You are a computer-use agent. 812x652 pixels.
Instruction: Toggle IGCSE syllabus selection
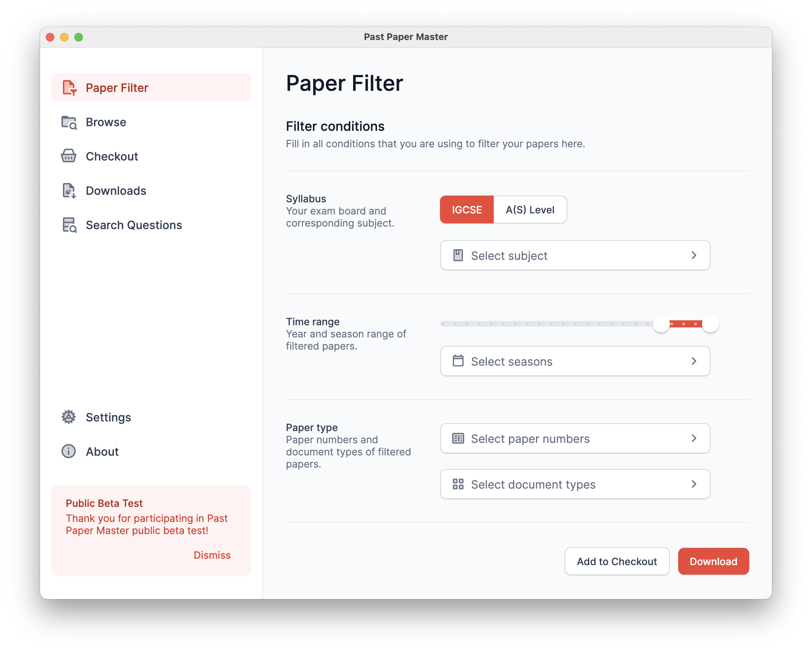[x=466, y=209]
